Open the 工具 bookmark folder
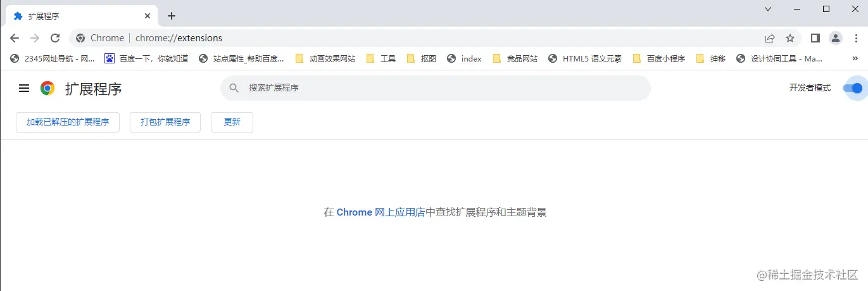 (x=381, y=58)
